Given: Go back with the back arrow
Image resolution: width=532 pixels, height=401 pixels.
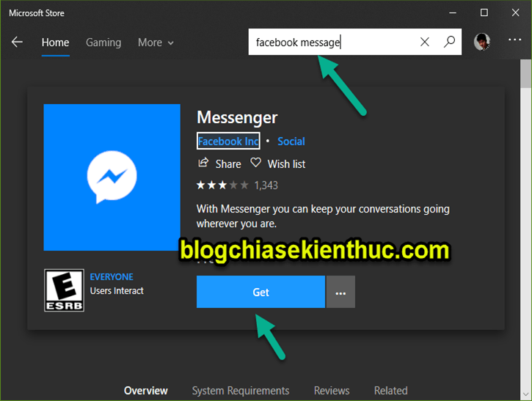Looking at the screenshot, I should click(17, 43).
